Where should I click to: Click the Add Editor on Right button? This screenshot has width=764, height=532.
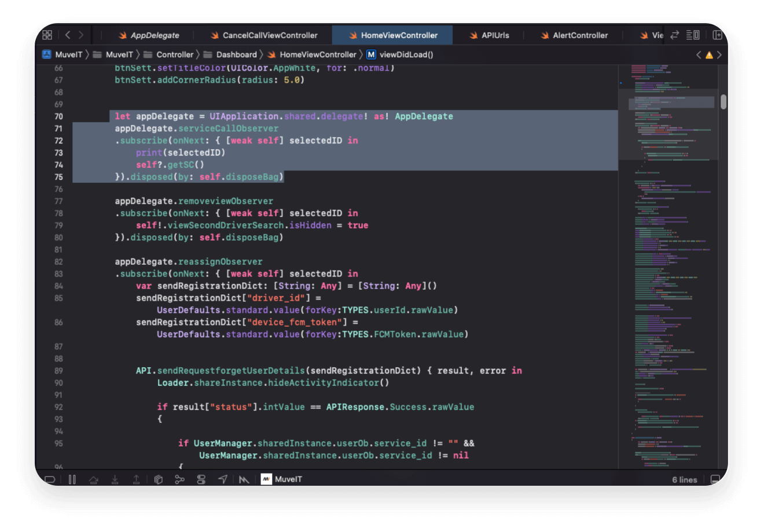[717, 35]
